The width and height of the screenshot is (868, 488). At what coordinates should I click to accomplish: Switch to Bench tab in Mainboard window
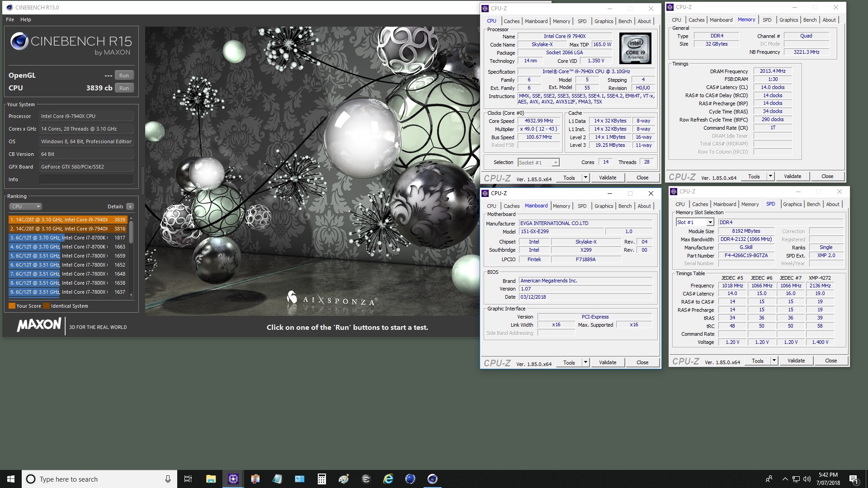tap(625, 206)
